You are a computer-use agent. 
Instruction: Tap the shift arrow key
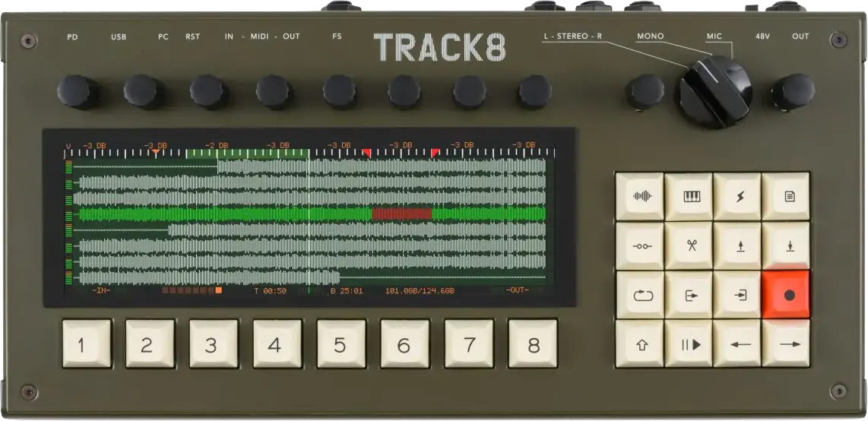coord(640,343)
